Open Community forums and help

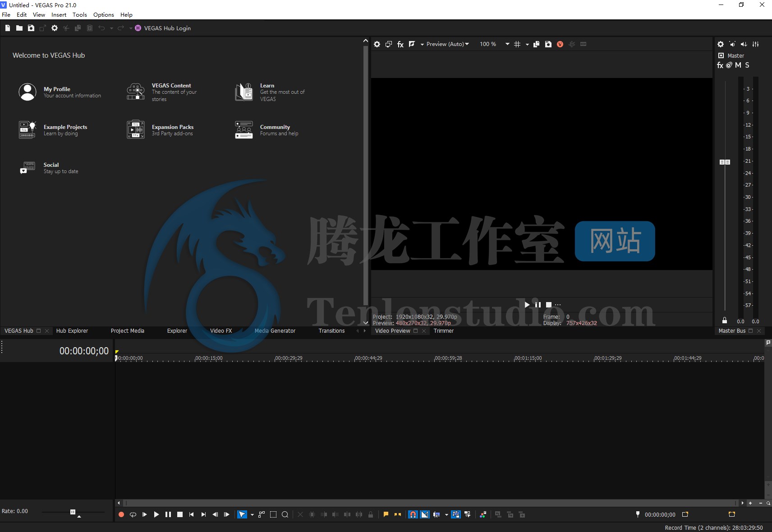pos(267,130)
